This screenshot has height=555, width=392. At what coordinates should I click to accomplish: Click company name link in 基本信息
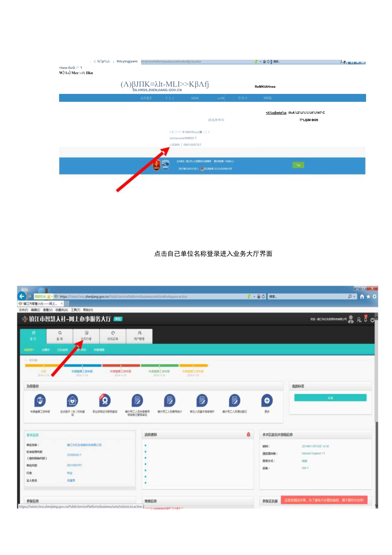(x=84, y=445)
